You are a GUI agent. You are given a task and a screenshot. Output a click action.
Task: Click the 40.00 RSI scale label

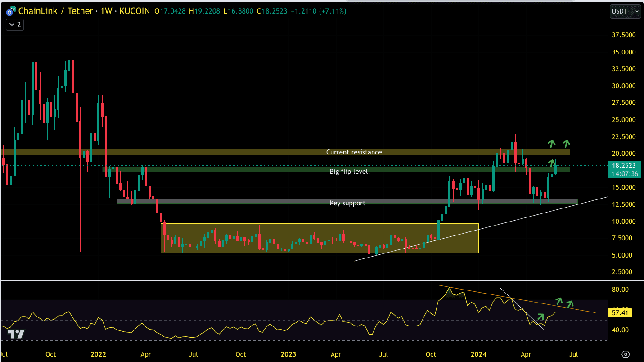pyautogui.click(x=620, y=330)
